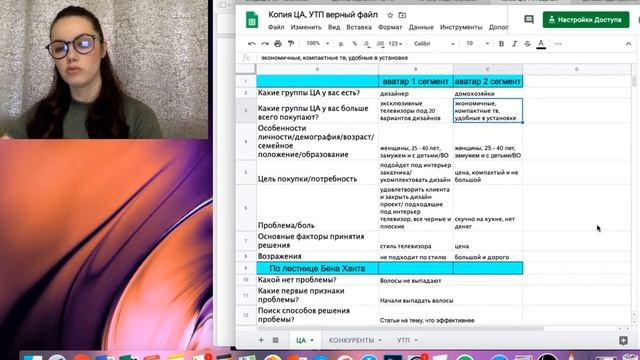The image size is (640, 360).
Task: Switch to the КОНКУРЕНТЫ sheet tab
Action: pyautogui.click(x=351, y=340)
